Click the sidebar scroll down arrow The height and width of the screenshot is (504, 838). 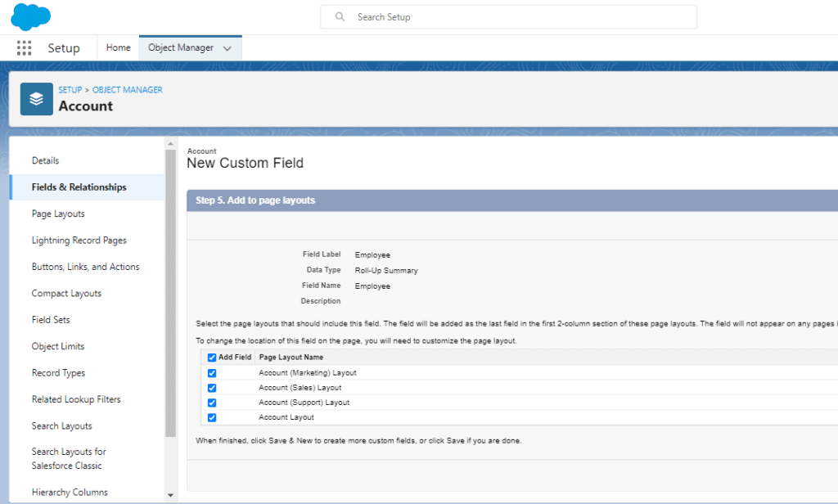coord(170,496)
